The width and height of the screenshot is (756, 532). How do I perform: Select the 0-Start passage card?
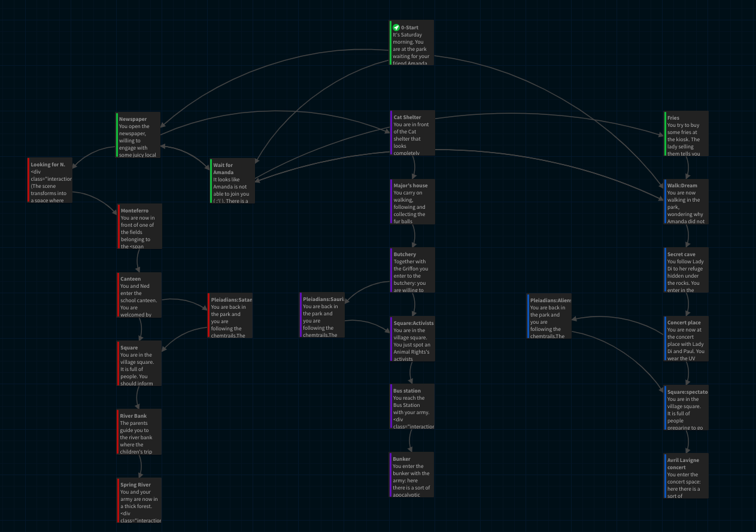412,45
